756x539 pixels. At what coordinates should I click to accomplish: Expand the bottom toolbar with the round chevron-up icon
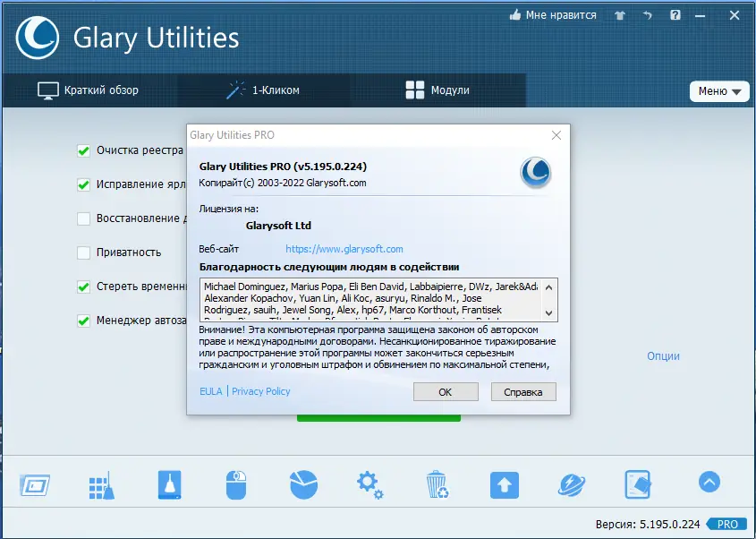click(709, 482)
